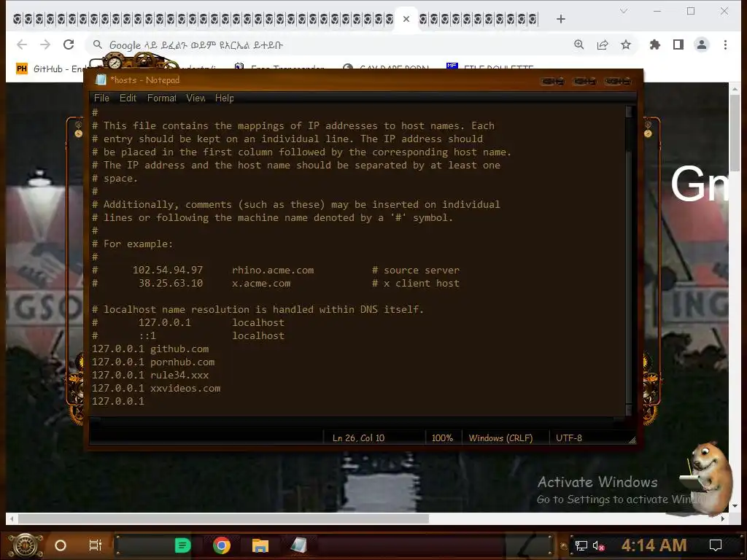Bookmark this page with the star icon
Viewport: 747px width, 560px height.
tap(625, 44)
